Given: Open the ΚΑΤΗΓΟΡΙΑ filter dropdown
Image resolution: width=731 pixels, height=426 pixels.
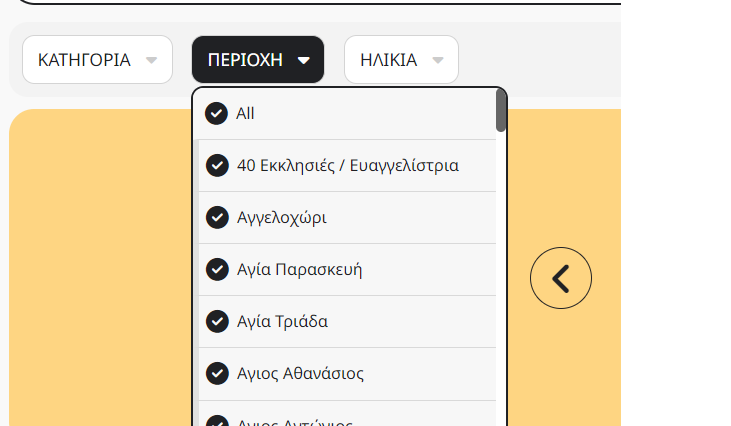Looking at the screenshot, I should click(x=97, y=60).
